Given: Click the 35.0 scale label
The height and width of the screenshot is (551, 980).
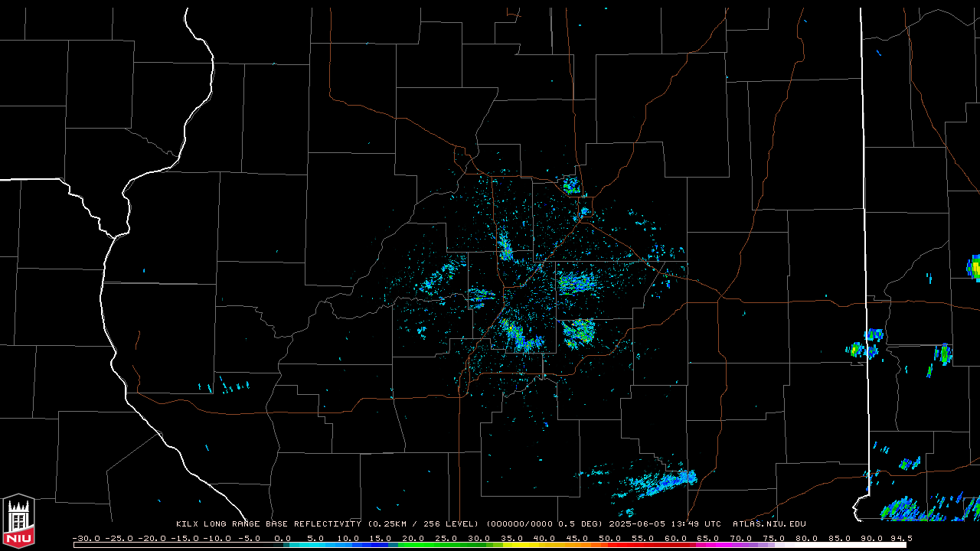Looking at the screenshot, I should pyautogui.click(x=512, y=540).
